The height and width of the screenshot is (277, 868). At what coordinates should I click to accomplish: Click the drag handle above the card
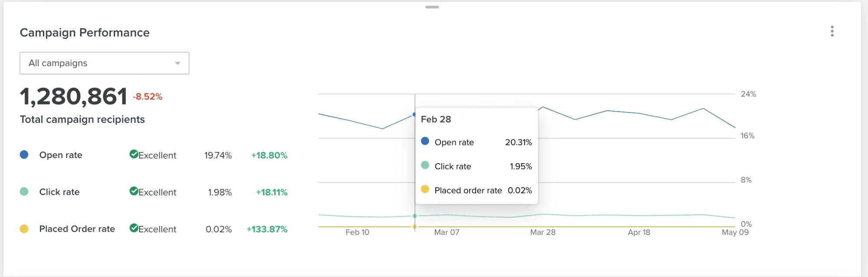pyautogui.click(x=432, y=7)
